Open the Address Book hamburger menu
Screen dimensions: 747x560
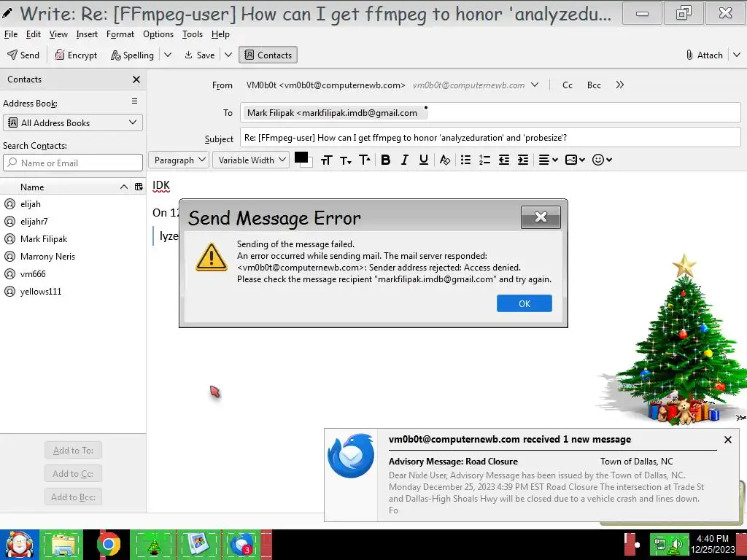click(135, 101)
